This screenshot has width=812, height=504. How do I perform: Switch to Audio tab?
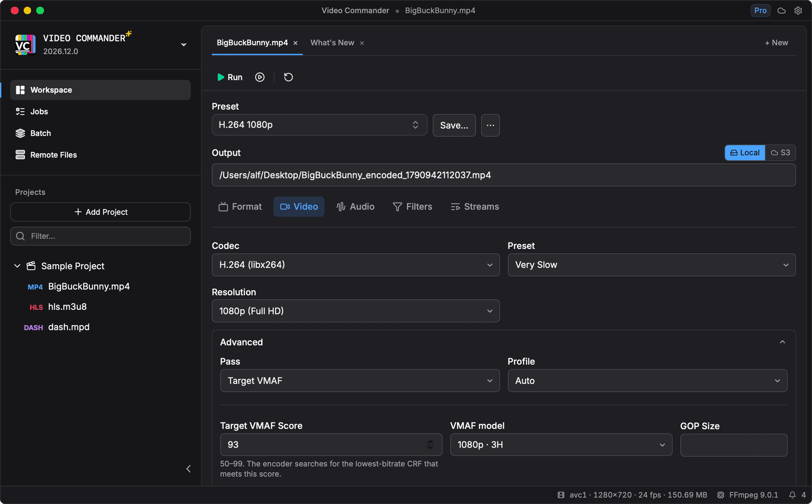click(x=356, y=207)
